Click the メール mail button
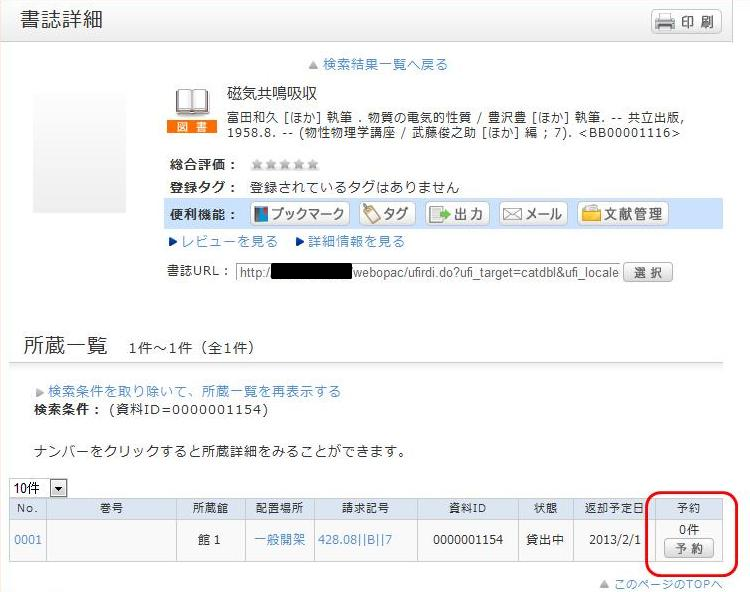 [533, 214]
